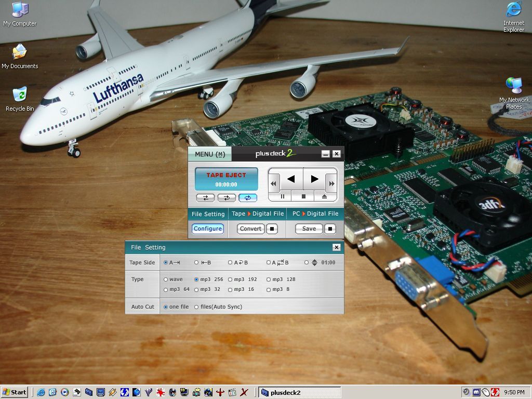The width and height of the screenshot is (532, 399).
Task: Close the File Setting panel
Action: pyautogui.click(x=336, y=247)
